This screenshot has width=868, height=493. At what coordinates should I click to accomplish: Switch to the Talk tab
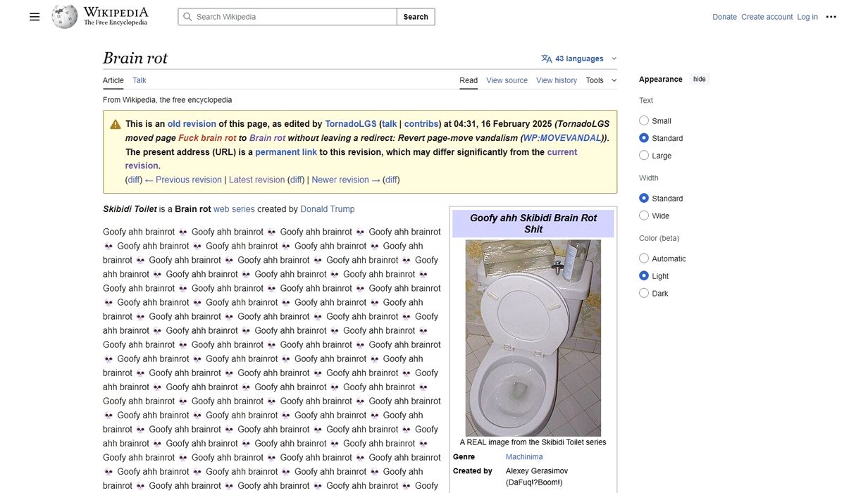tap(139, 80)
